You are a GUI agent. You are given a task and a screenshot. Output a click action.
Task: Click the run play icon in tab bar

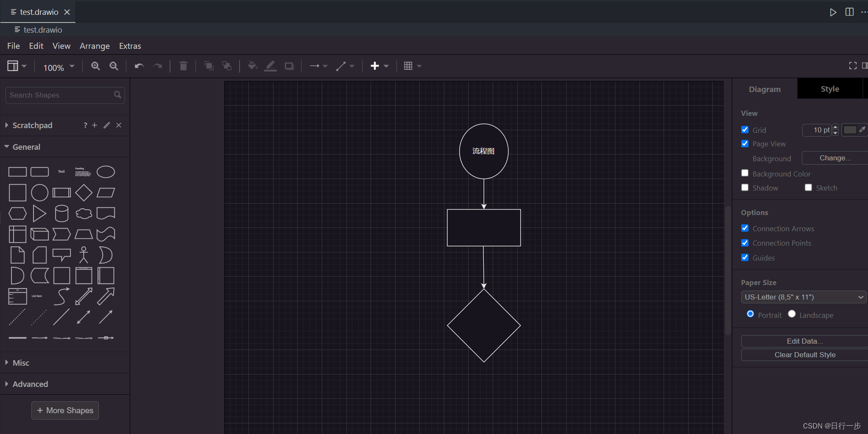(x=833, y=12)
